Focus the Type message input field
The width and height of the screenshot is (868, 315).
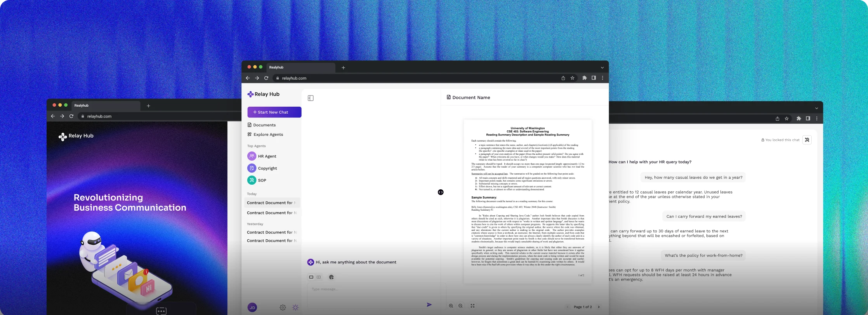pyautogui.click(x=377, y=297)
